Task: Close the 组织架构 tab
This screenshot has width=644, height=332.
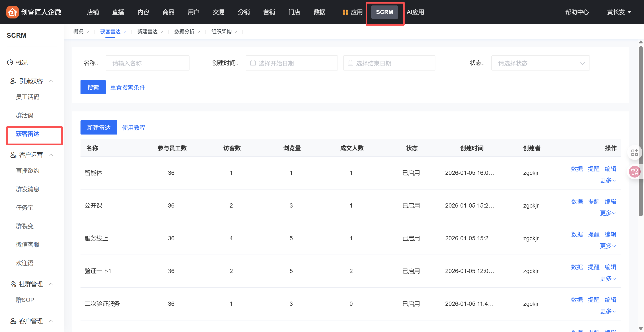Action: coord(236,32)
